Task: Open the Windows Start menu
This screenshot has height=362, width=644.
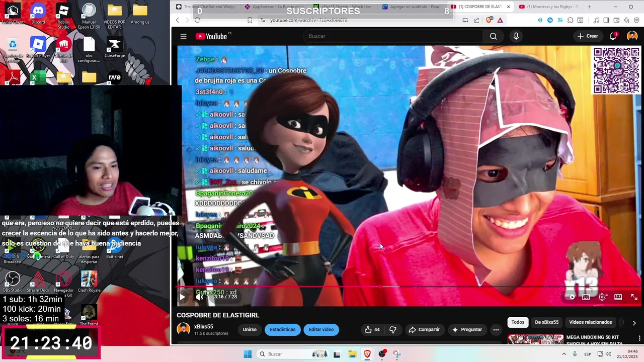Action: 248,354
